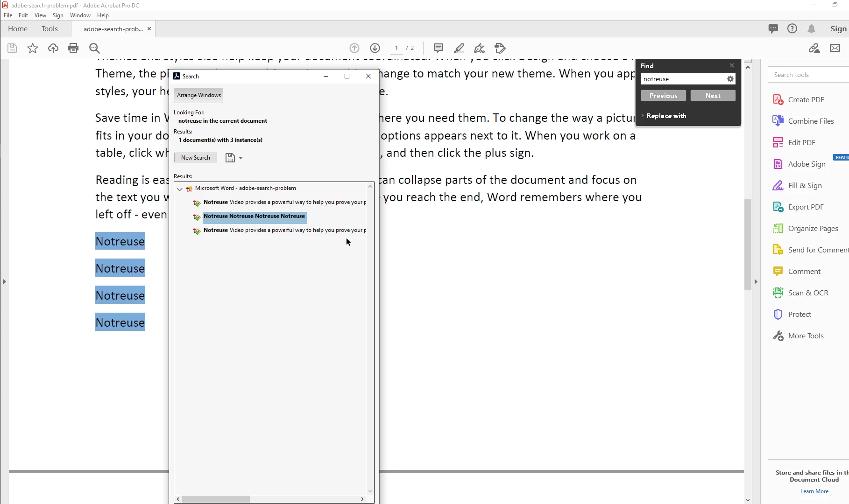
Task: Click the current page number field
Action: pos(396,48)
